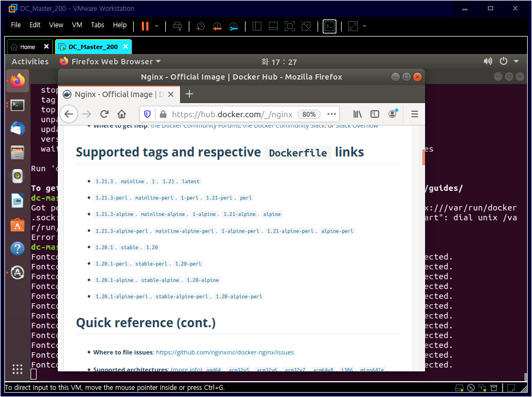Expand the system menu arrow in top bar
This screenshot has width=532, height=397.
coord(516,62)
